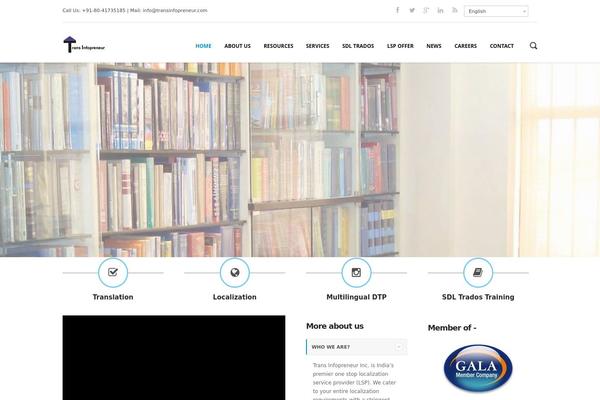The image size is (600, 400).
Task: Open the LinkedIn social icon
Action: pos(440,10)
